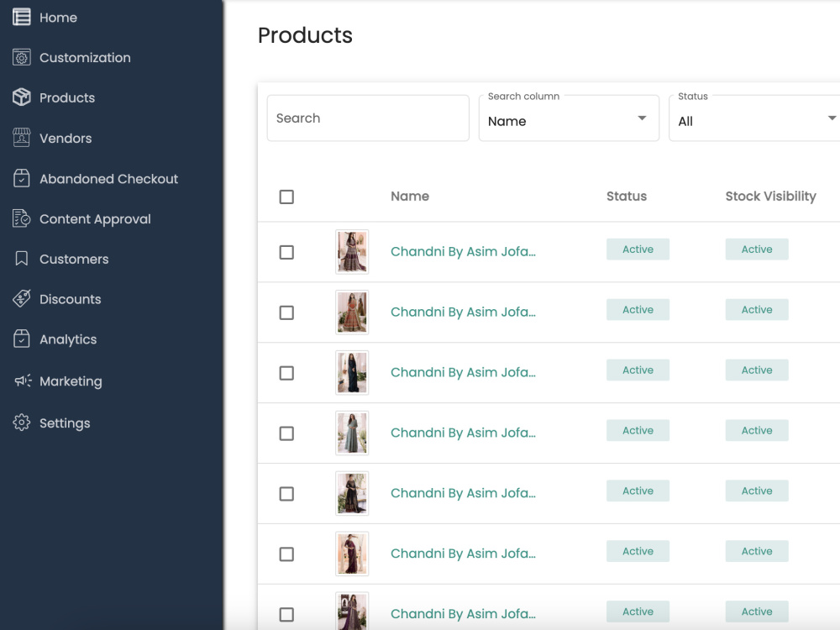Click the Marketing megaphone icon
The image size is (840, 630).
pos(23,381)
